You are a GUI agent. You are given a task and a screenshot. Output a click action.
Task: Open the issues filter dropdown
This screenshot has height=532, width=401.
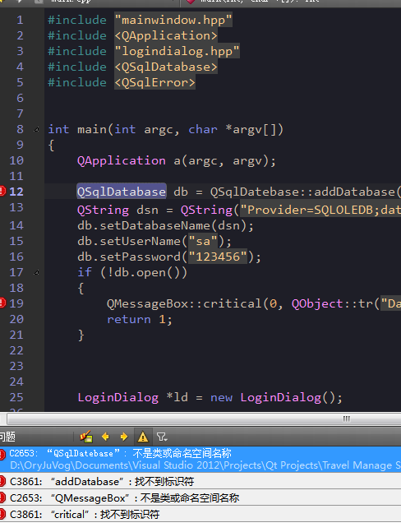tap(162, 437)
